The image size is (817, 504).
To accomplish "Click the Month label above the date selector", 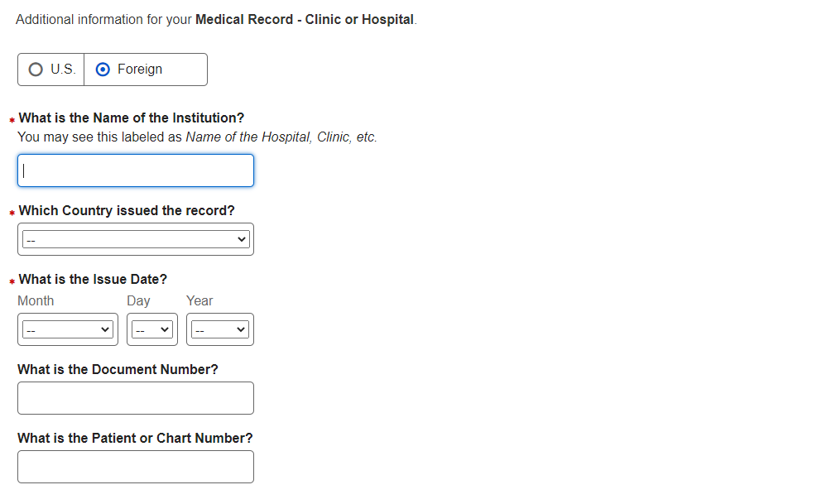I will coord(36,301).
